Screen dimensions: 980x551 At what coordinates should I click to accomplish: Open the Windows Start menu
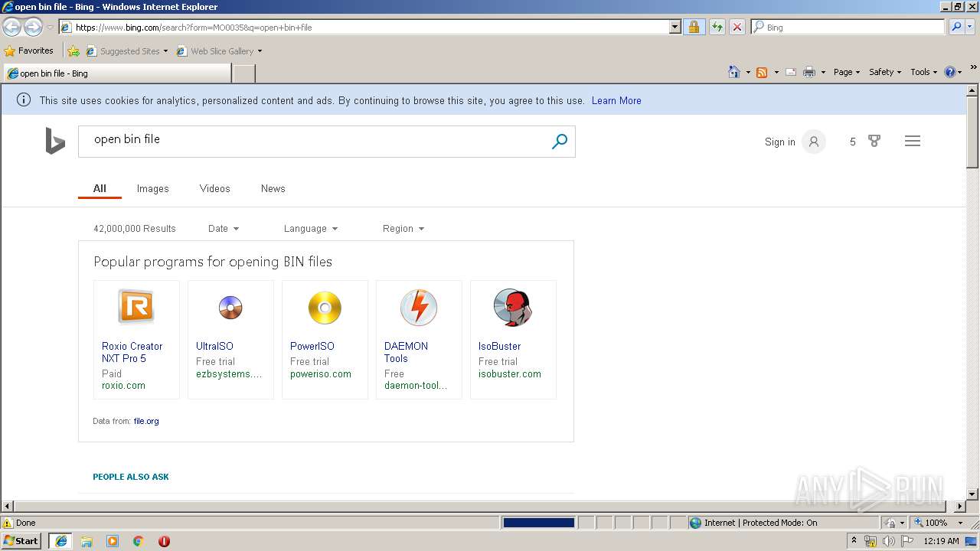click(x=21, y=541)
